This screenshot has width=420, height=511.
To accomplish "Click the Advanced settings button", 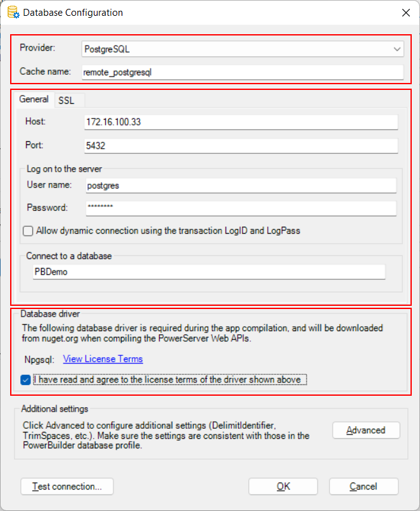I will [366, 431].
